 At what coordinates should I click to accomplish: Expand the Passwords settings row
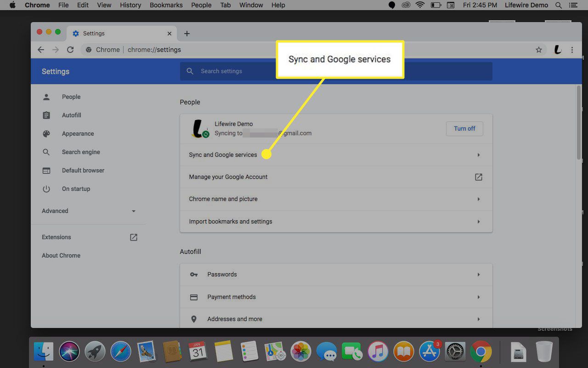click(x=478, y=275)
